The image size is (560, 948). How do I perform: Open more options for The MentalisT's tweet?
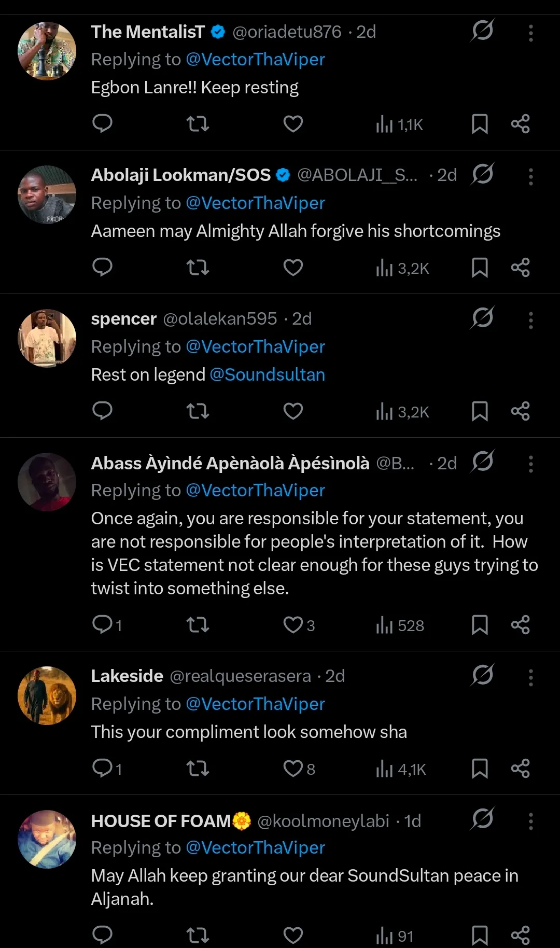(x=530, y=33)
